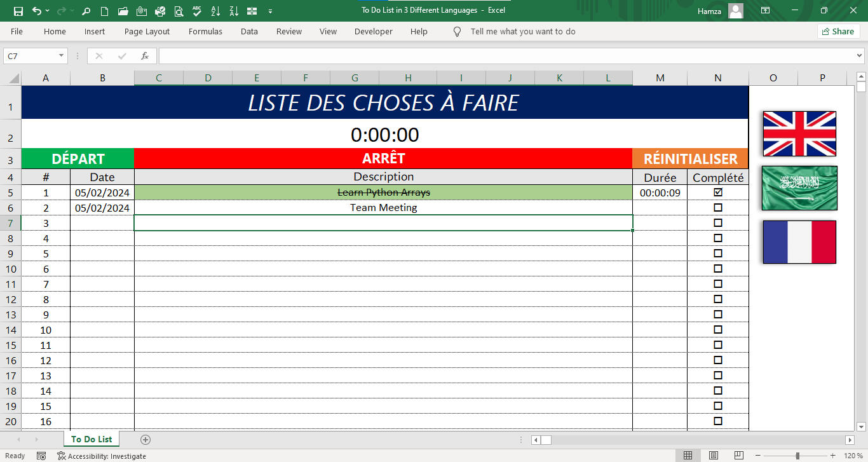The height and width of the screenshot is (462, 868).
Task: Add a new sheet with plus icon
Action: pyautogui.click(x=146, y=439)
